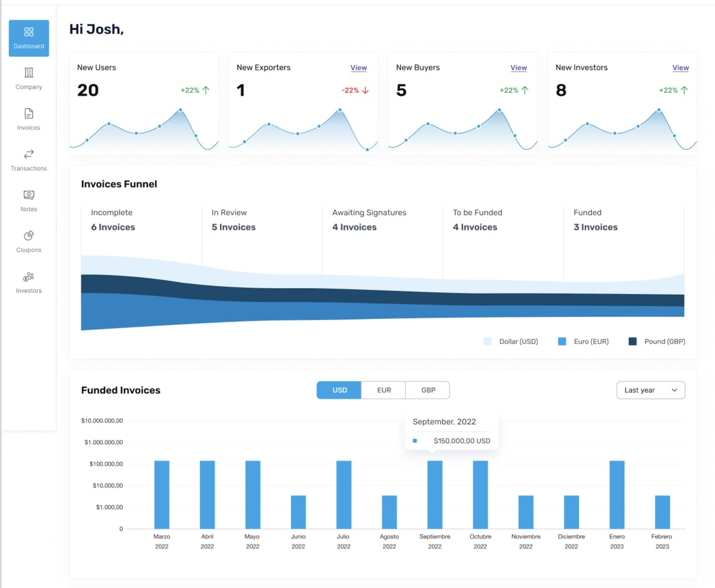Open the Company building icon
This screenshot has width=715, height=588.
click(29, 72)
